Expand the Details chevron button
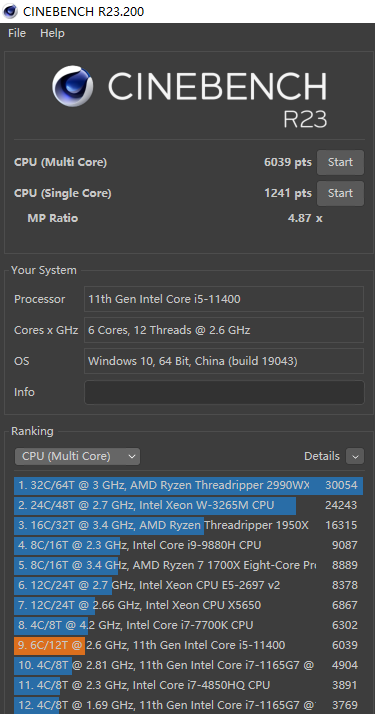 click(x=355, y=456)
